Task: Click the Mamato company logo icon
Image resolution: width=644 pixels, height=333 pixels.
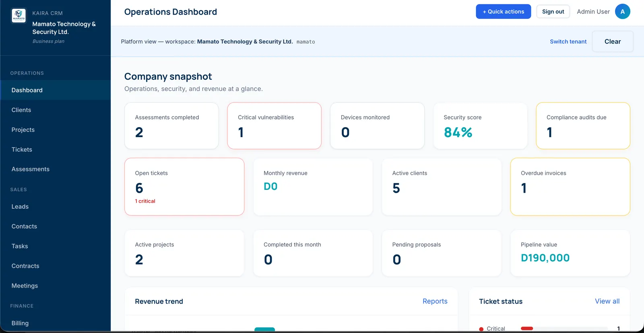Action: pyautogui.click(x=19, y=16)
